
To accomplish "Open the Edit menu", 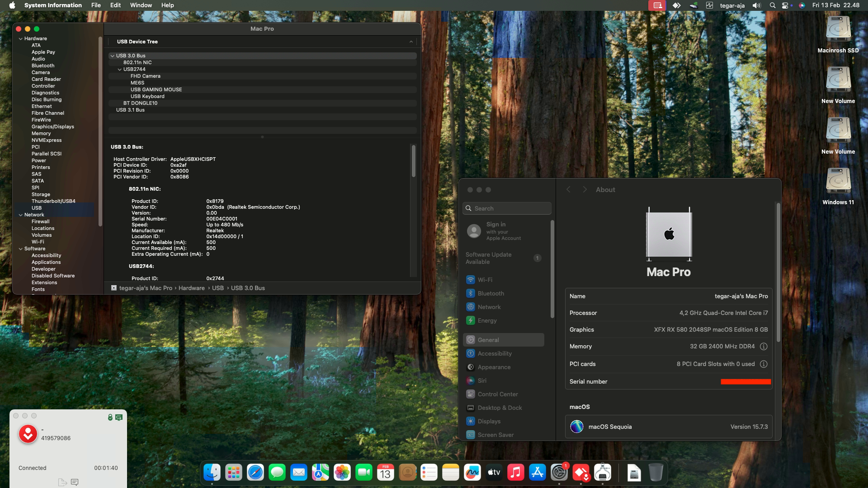I will pyautogui.click(x=116, y=5).
